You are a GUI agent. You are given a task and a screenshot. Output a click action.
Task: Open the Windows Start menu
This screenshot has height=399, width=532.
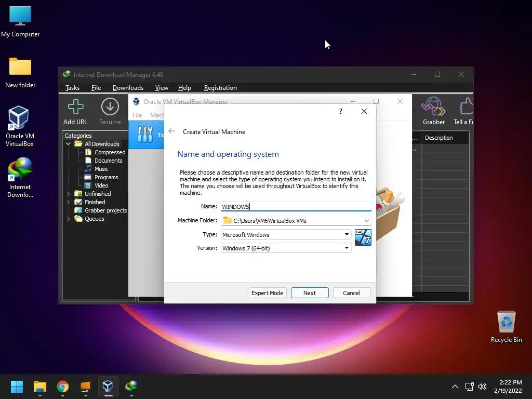click(x=17, y=387)
